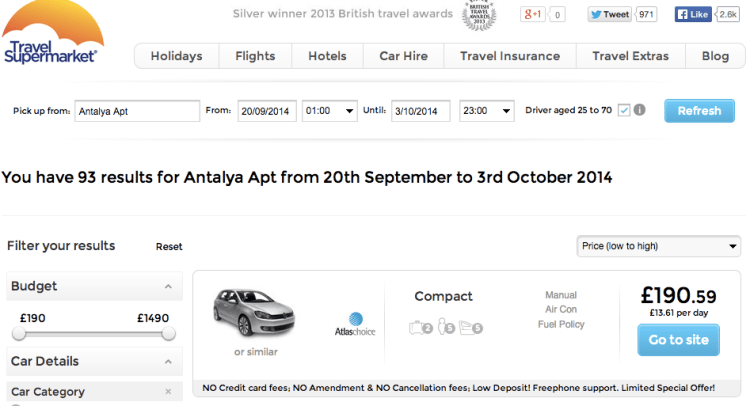Image resolution: width=750 pixels, height=406 pixels.
Task: Click the maximum budget slider handle
Action: coord(168,333)
